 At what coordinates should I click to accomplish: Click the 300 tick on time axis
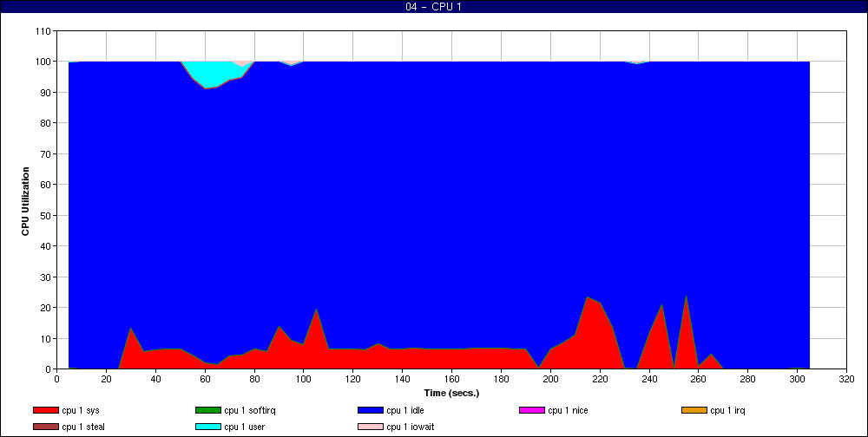797,378
